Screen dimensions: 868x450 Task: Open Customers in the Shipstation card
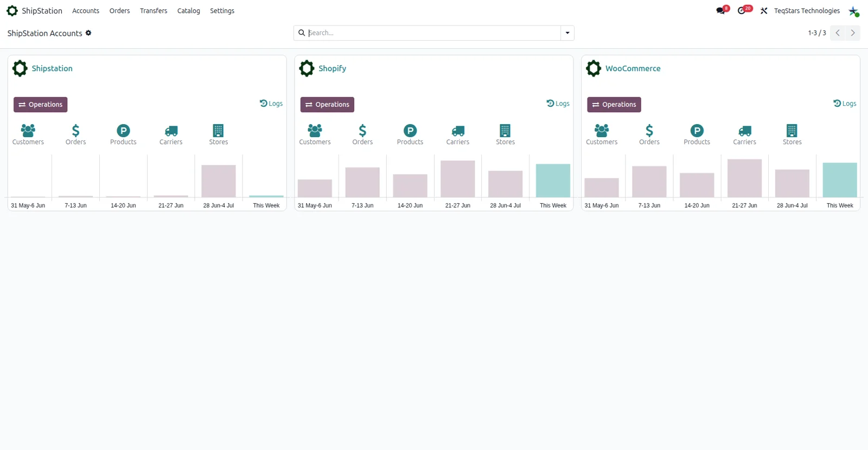[28, 134]
